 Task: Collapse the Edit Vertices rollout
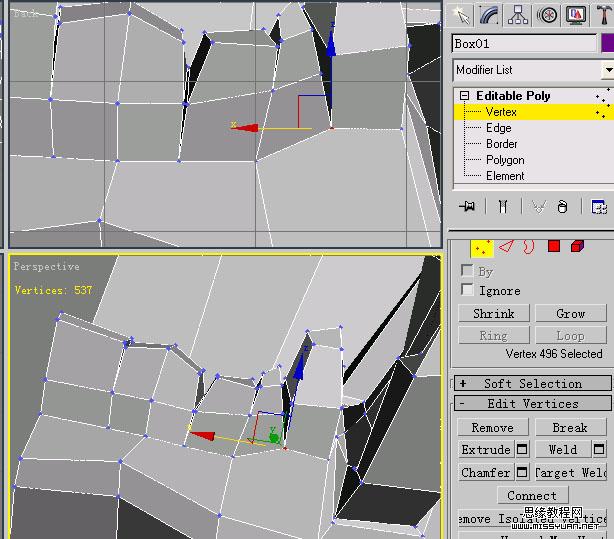click(x=533, y=403)
